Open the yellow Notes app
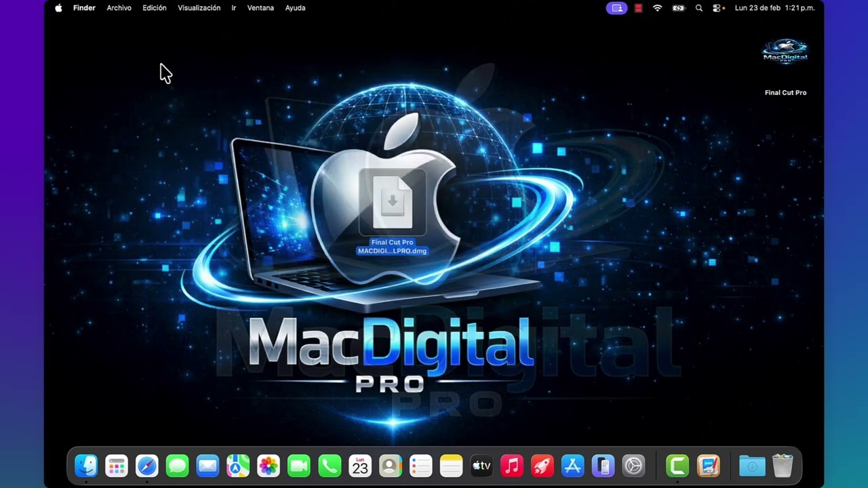 coord(451,466)
